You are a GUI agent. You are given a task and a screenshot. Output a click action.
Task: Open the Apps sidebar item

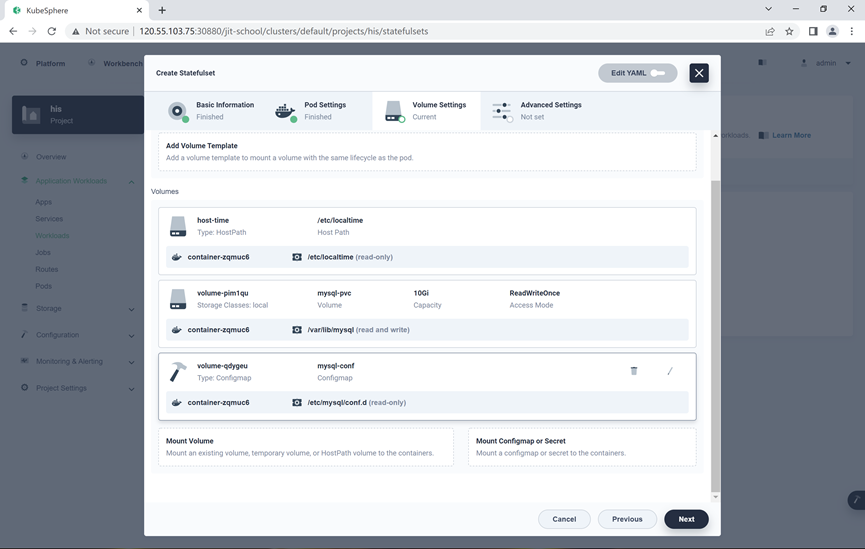44,202
